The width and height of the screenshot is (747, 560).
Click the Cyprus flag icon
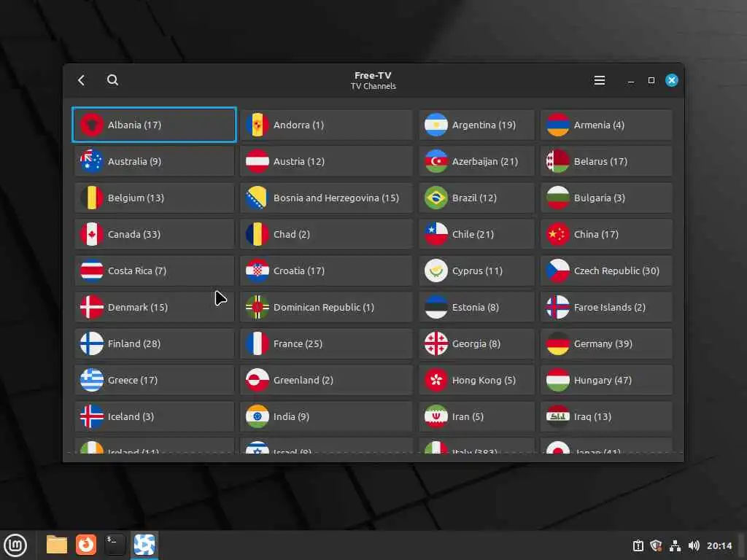[436, 271]
